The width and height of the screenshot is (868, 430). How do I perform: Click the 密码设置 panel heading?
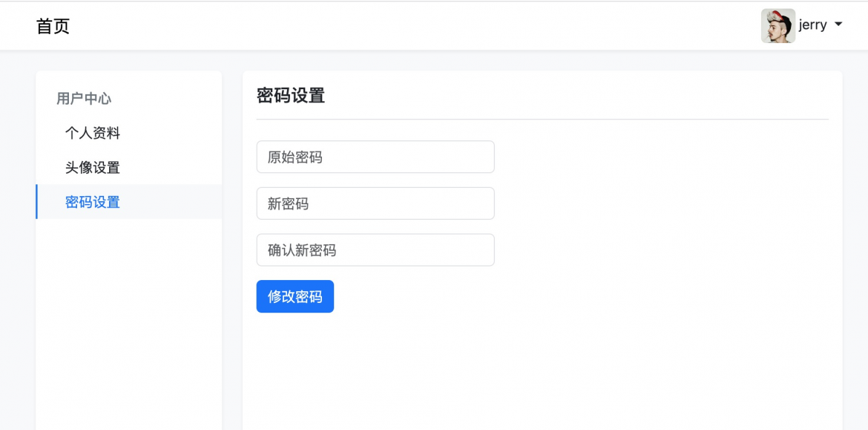(291, 96)
